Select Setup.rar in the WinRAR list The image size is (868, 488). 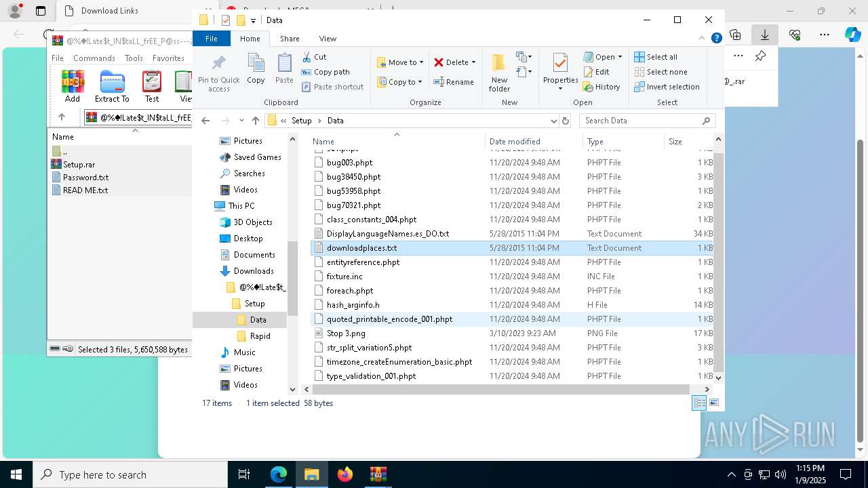79,165
